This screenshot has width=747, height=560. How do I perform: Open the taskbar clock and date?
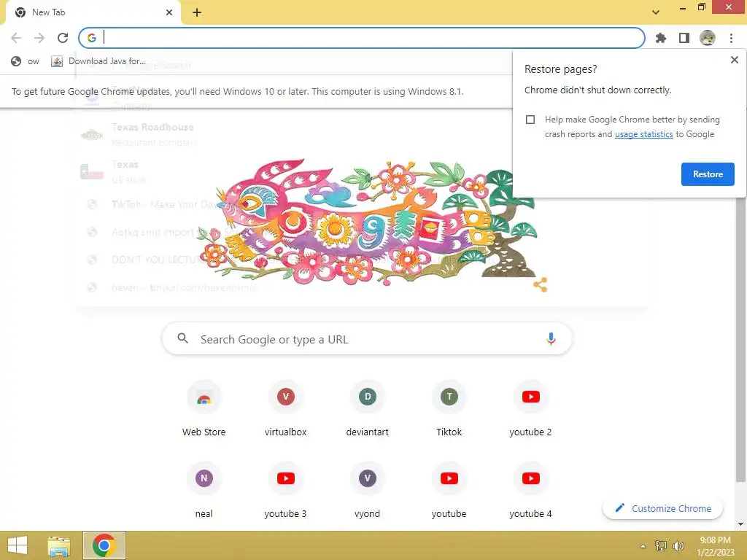pos(715,545)
